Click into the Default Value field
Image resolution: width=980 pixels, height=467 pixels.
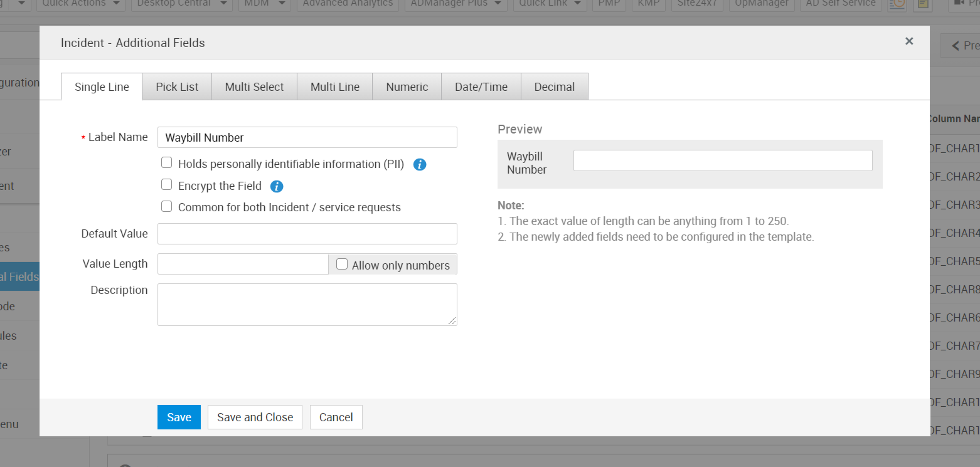click(x=307, y=234)
